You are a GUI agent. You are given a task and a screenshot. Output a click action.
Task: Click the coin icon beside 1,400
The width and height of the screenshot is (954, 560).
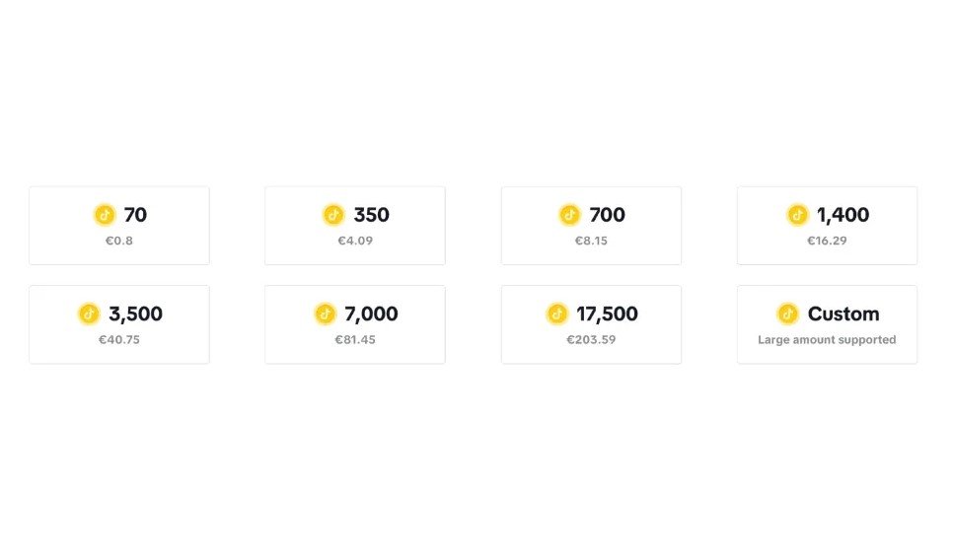(797, 215)
